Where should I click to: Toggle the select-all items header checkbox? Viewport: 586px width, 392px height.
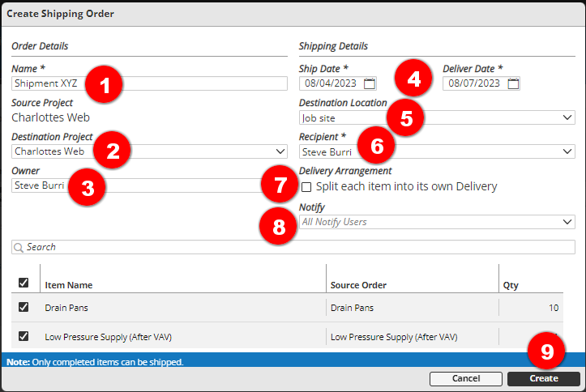(x=24, y=283)
